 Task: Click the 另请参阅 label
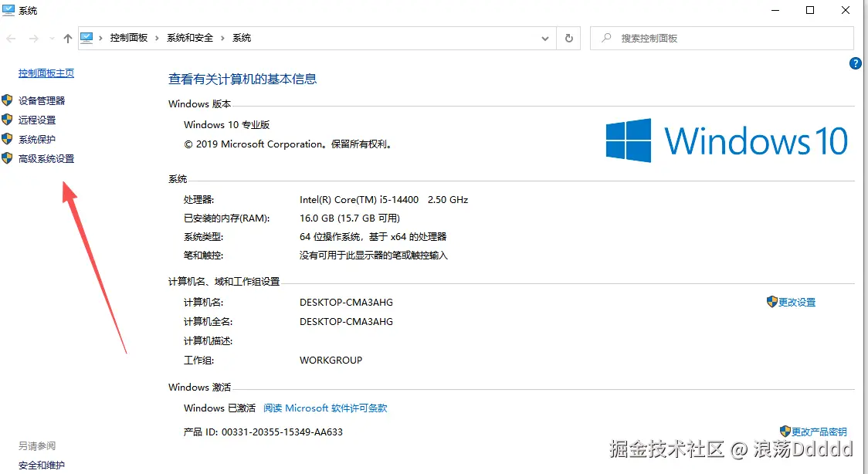point(37,445)
